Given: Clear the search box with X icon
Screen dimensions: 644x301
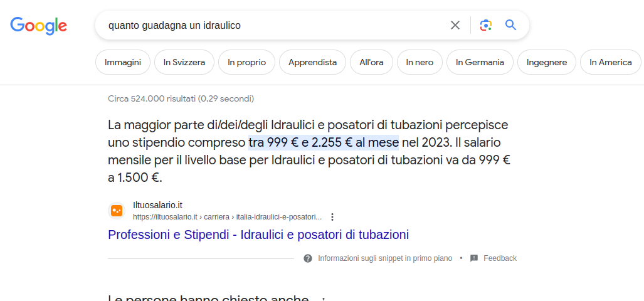Looking at the screenshot, I should click(455, 26).
